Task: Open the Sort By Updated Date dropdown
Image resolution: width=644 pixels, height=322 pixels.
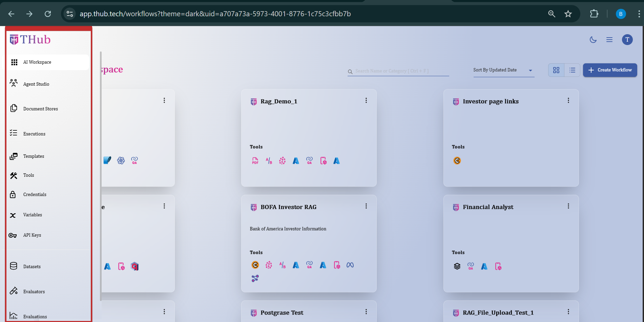Action: (x=503, y=70)
